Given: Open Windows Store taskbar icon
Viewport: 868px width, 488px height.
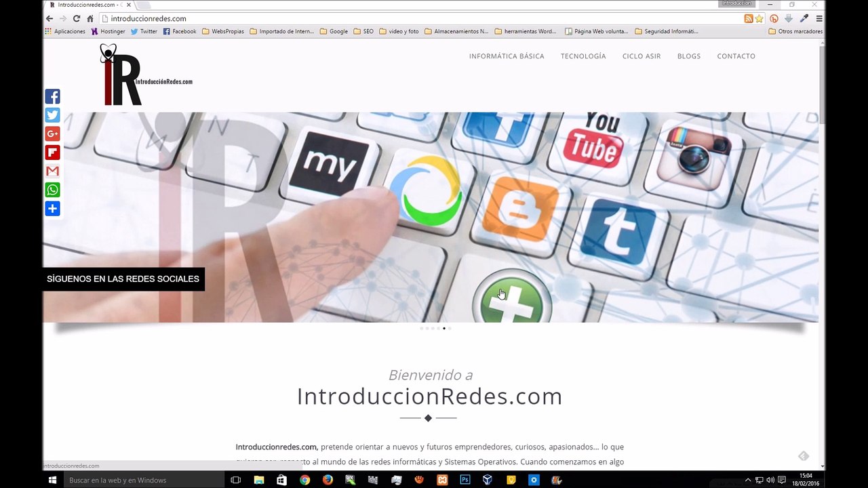Looking at the screenshot, I should [282, 480].
